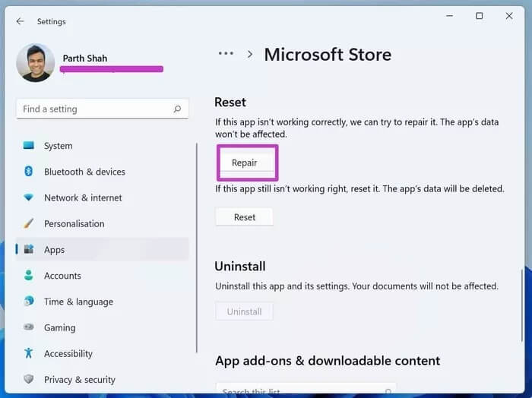The width and height of the screenshot is (532, 398).
Task: Click the Gaming controller icon
Action: click(29, 327)
